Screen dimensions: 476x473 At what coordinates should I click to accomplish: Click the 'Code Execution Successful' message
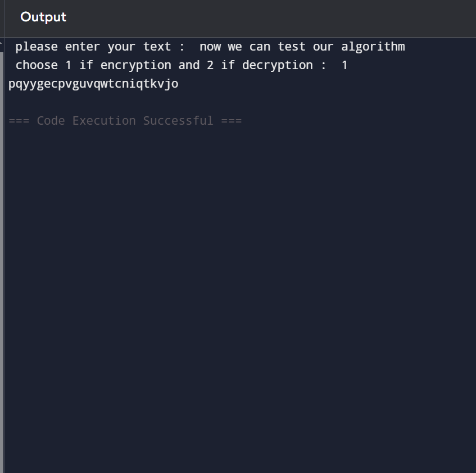pyautogui.click(x=125, y=121)
